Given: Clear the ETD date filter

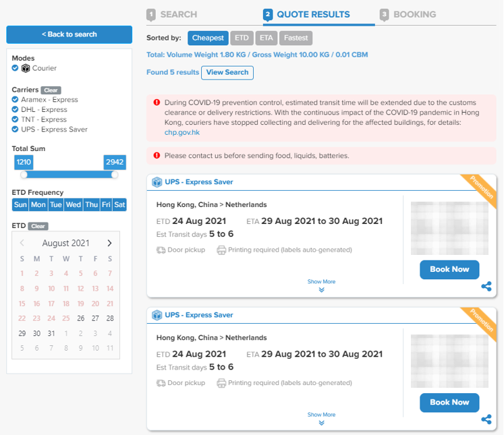Looking at the screenshot, I should point(38,226).
